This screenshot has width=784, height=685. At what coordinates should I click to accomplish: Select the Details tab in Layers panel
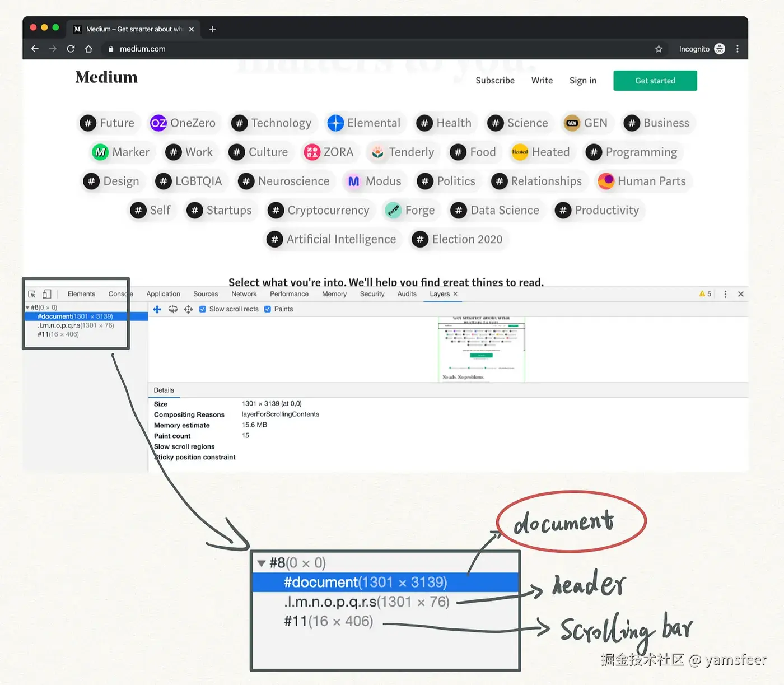point(164,390)
